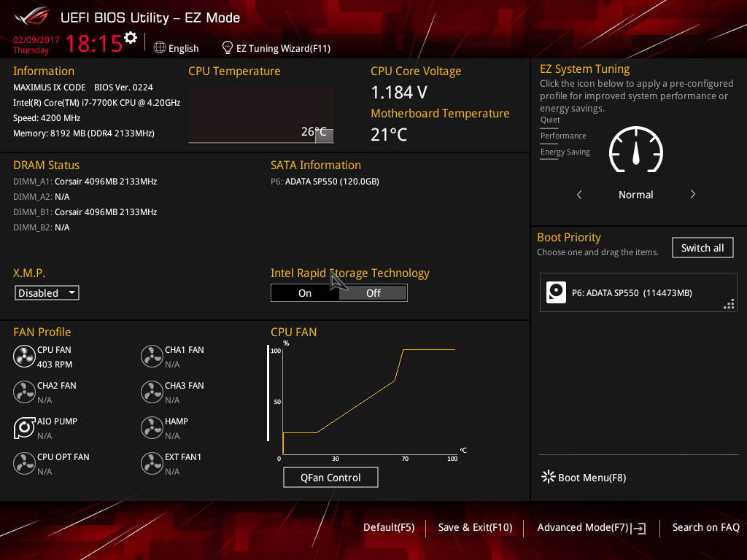
Task: Click the Switch all button
Action: point(702,248)
